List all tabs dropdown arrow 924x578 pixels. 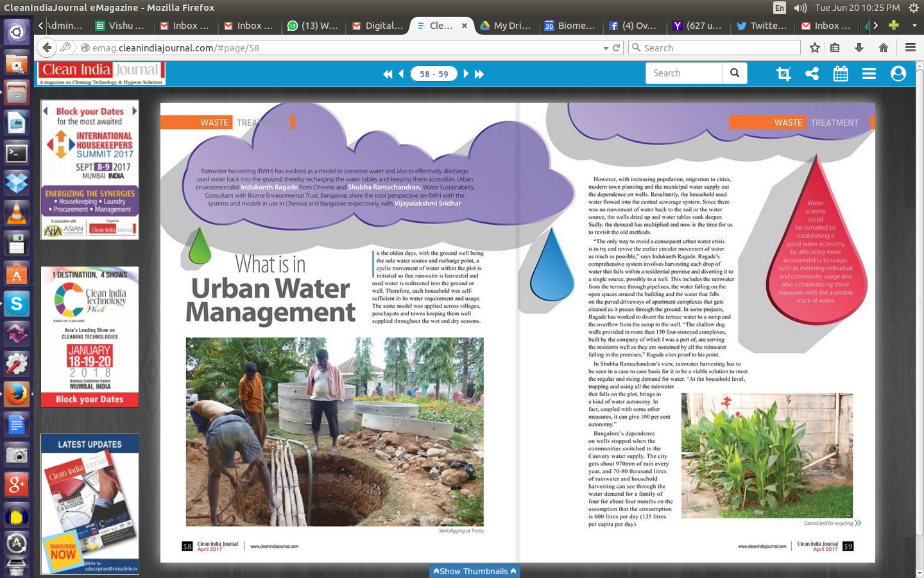point(914,26)
